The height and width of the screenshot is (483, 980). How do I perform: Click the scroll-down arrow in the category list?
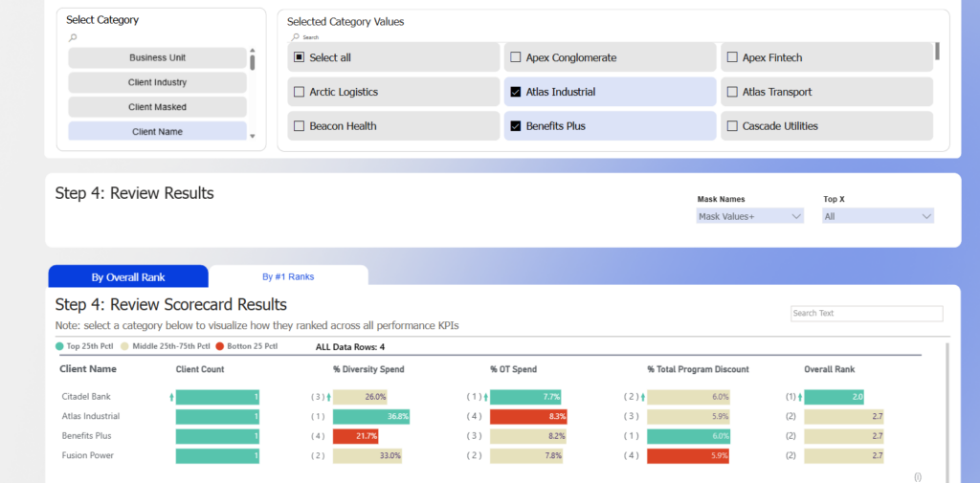click(253, 137)
